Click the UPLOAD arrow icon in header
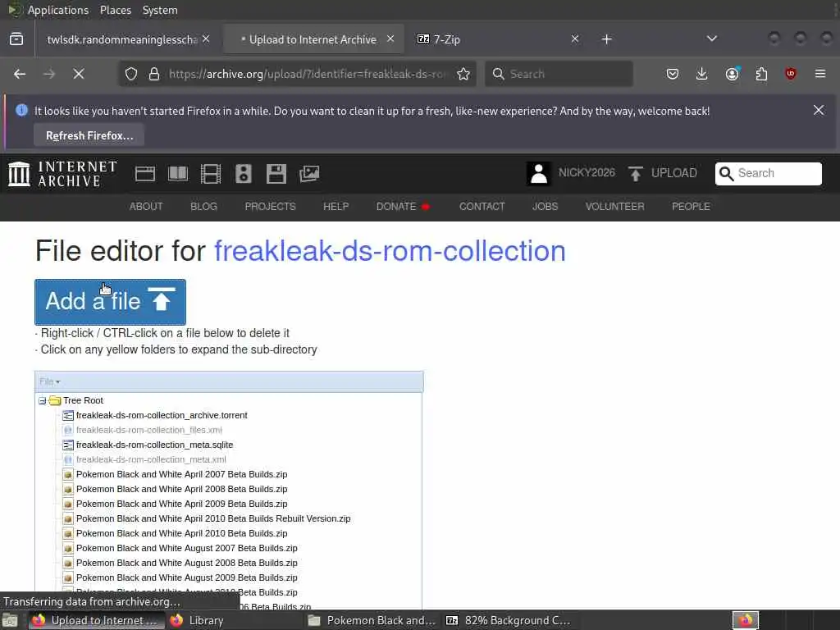The width and height of the screenshot is (840, 630). click(636, 174)
